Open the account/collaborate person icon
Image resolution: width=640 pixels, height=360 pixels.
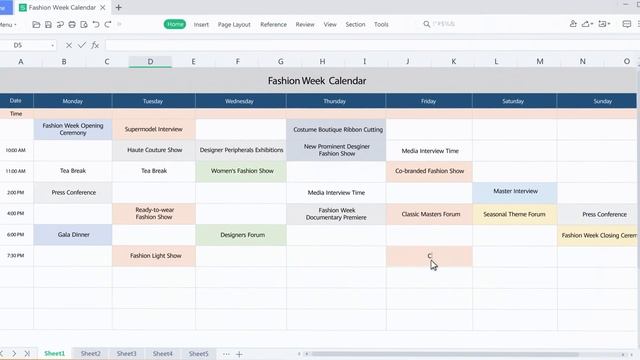pos(573,24)
